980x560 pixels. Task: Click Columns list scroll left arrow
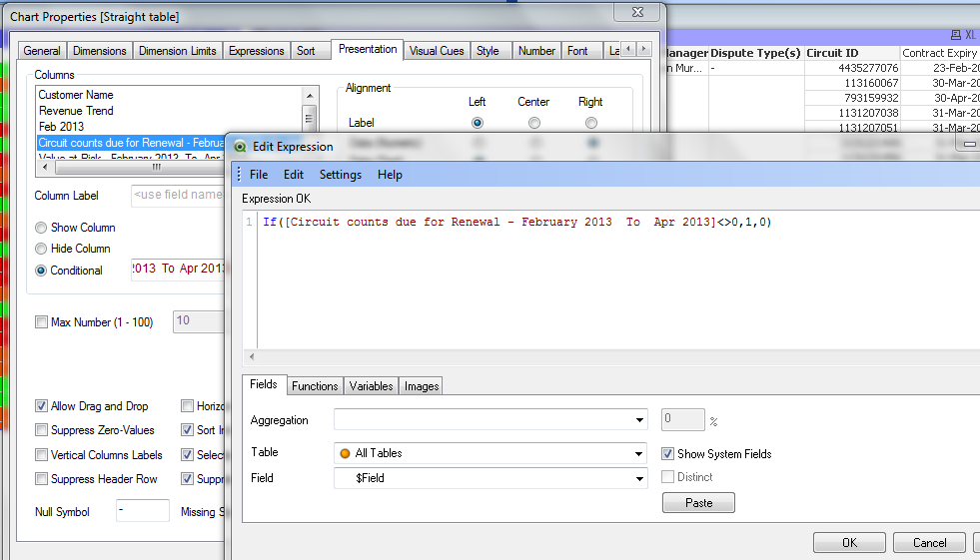tap(44, 168)
